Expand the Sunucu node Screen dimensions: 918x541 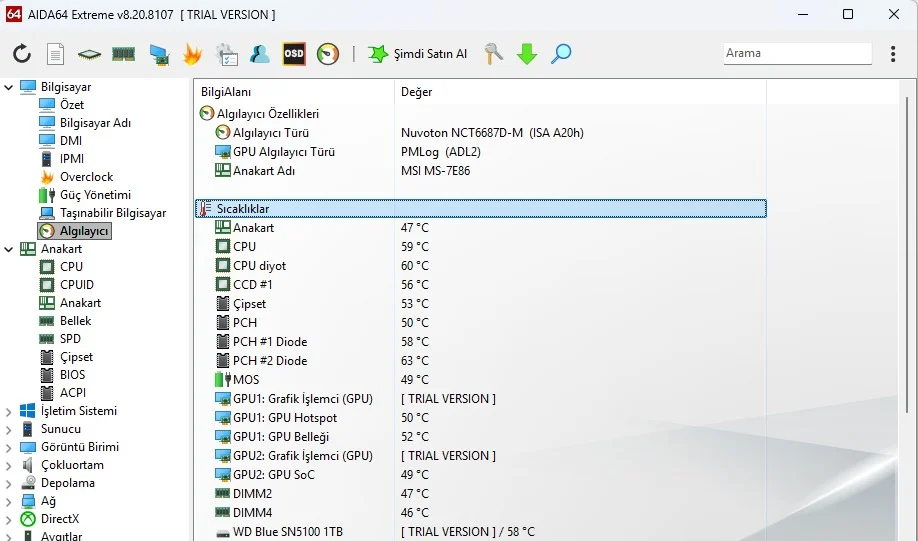point(8,430)
